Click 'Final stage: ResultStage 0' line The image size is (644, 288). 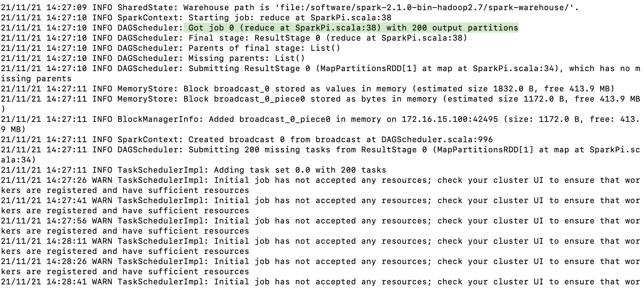coord(234,38)
